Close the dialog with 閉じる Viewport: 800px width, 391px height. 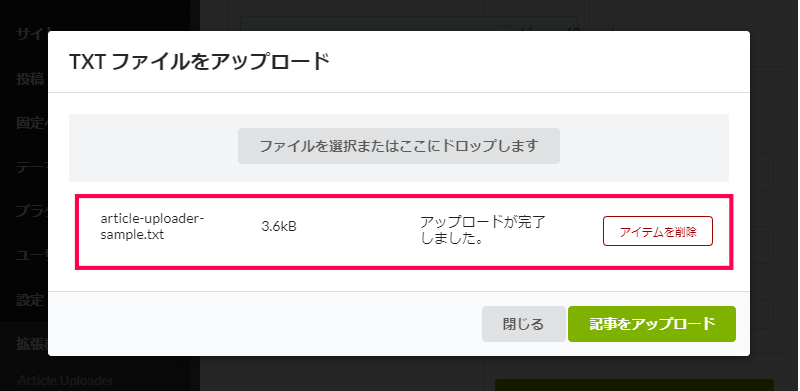point(523,324)
